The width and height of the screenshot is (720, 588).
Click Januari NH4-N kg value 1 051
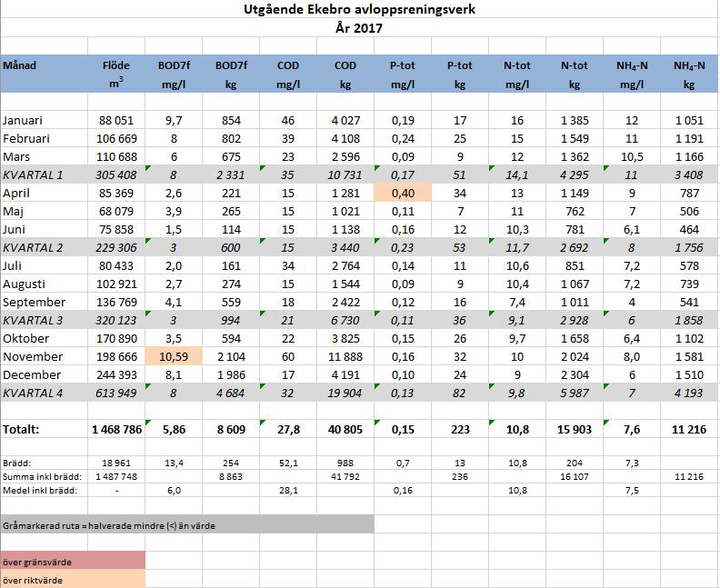pos(689,120)
